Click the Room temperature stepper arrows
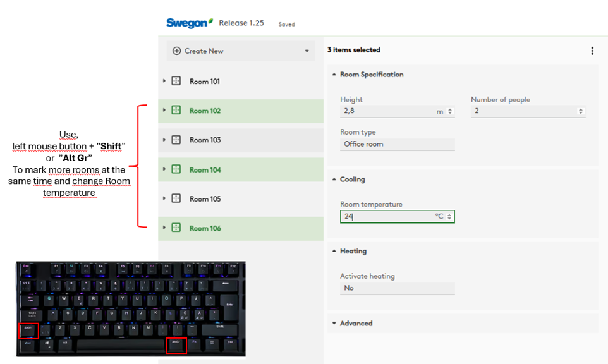 pos(449,217)
